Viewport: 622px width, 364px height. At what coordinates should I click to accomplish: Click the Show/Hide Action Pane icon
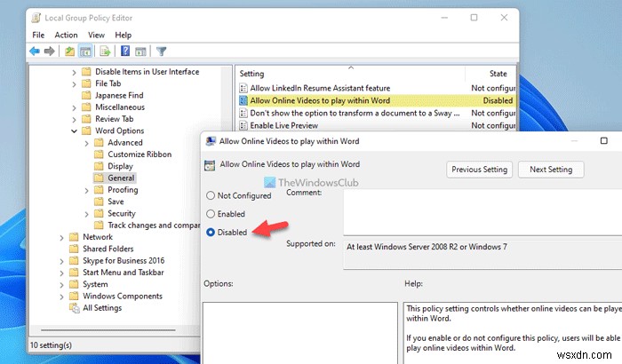pyautogui.click(x=140, y=51)
